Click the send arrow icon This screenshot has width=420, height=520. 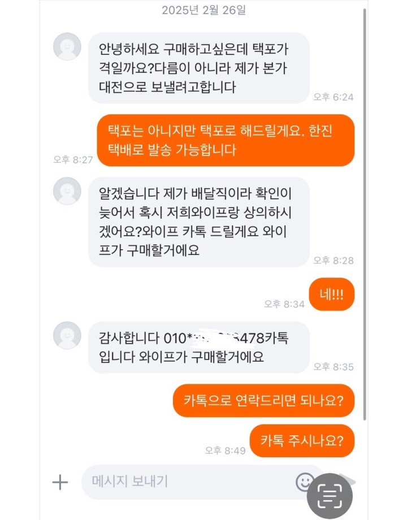(x=348, y=481)
